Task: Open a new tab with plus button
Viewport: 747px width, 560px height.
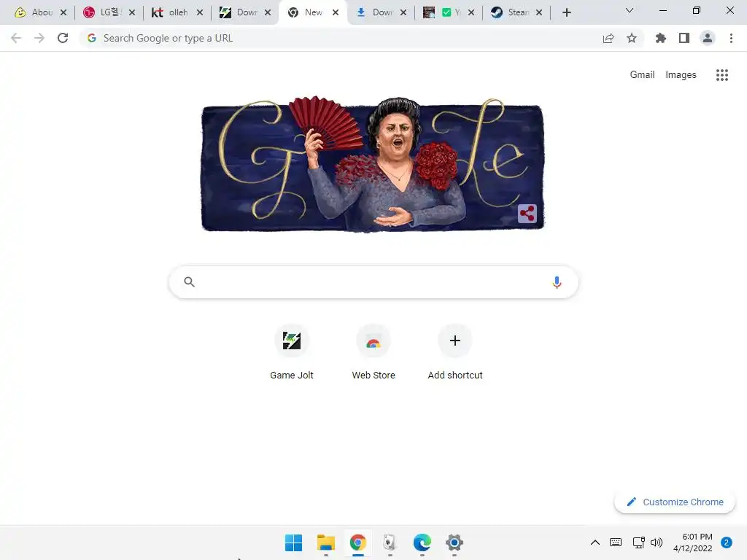Action: coord(566,12)
